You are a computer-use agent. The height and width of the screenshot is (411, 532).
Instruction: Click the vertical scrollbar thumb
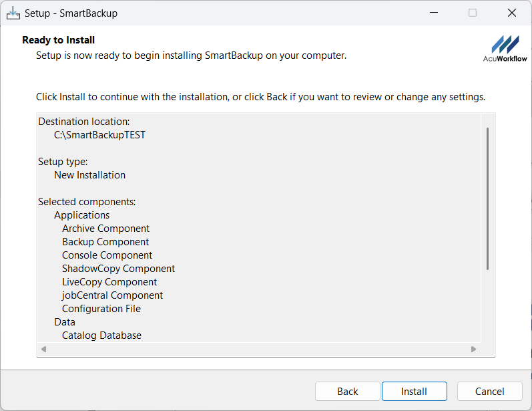487,198
